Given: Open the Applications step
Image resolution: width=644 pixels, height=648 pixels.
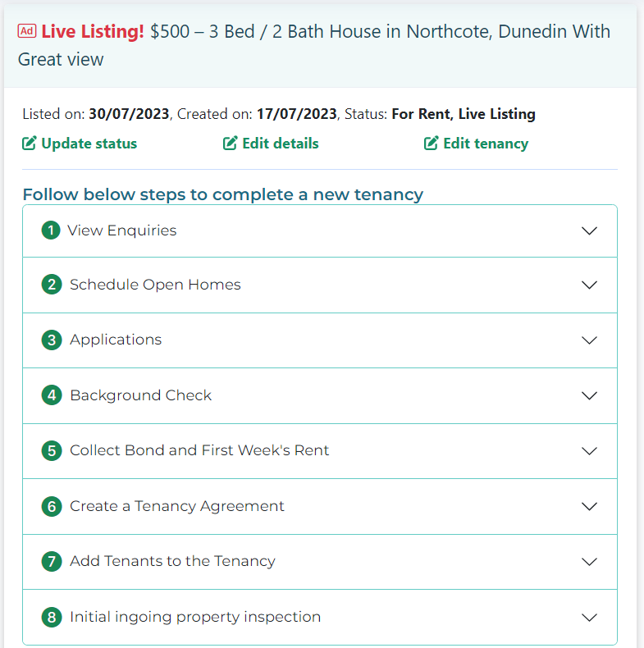Looking at the screenshot, I should click(x=116, y=340).
